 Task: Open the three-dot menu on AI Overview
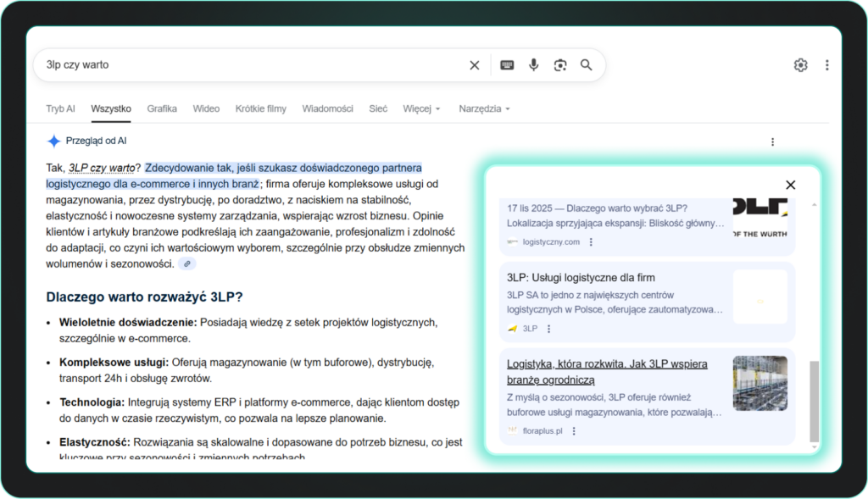coord(772,141)
